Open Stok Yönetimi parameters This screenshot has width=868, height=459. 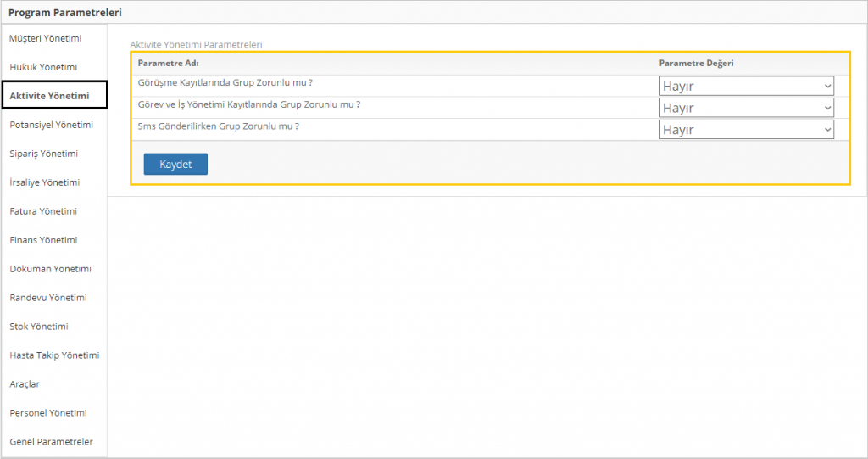coord(39,327)
